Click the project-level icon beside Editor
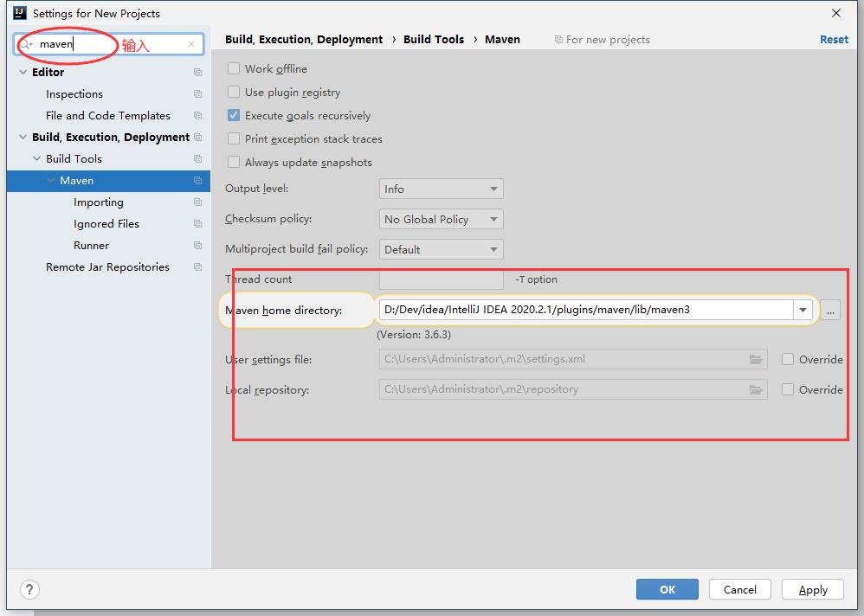 [x=197, y=72]
